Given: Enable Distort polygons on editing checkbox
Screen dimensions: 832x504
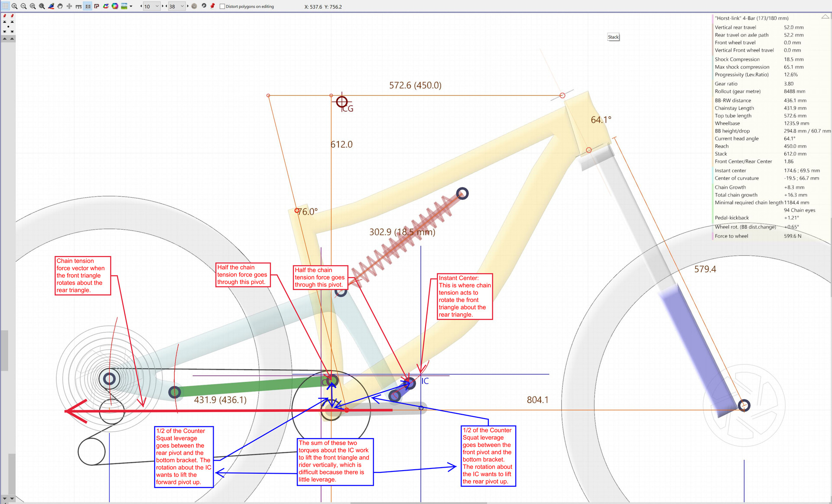Looking at the screenshot, I should pyautogui.click(x=222, y=7).
